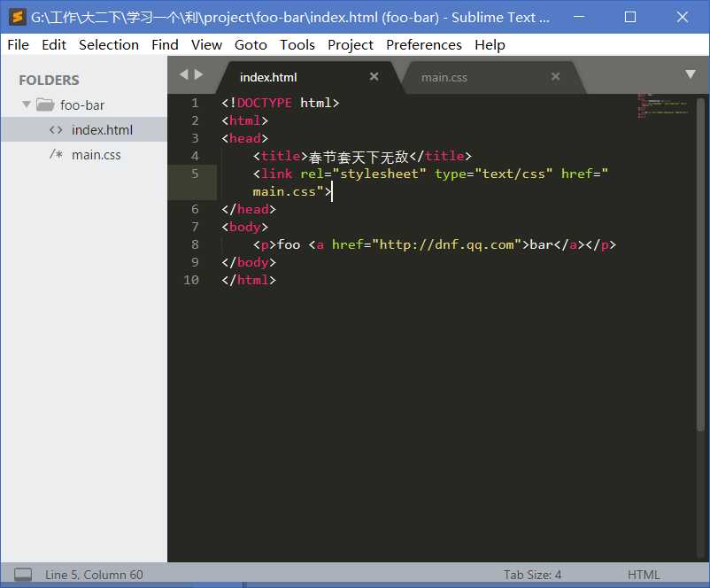Close the Sublime Text window
This screenshot has width=710, height=588.
683,17
